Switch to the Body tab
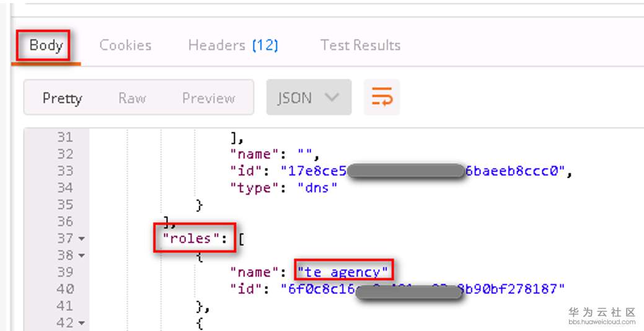This screenshot has height=331, width=644. point(46,45)
